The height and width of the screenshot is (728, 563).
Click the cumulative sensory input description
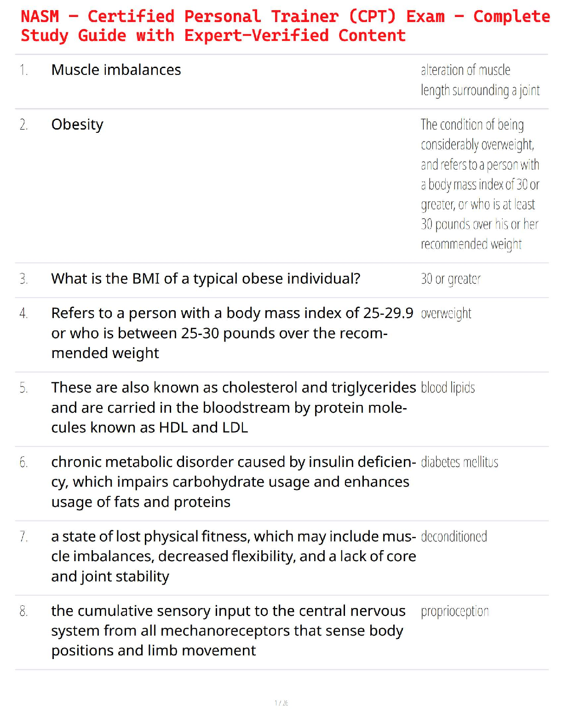tap(228, 631)
